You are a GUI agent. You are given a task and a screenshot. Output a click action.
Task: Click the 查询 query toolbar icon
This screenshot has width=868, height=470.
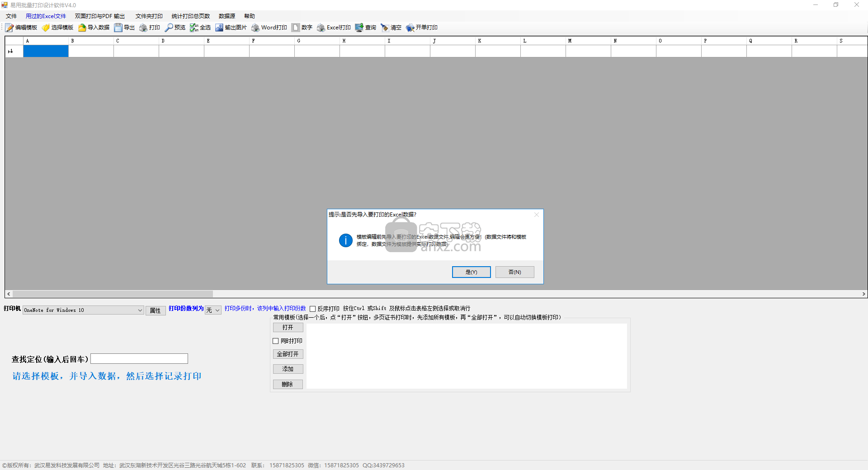pyautogui.click(x=359, y=28)
